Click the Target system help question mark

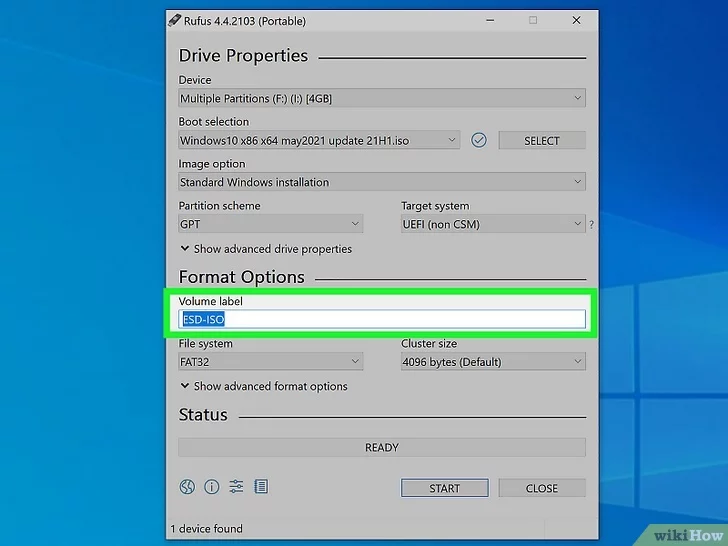coord(591,225)
